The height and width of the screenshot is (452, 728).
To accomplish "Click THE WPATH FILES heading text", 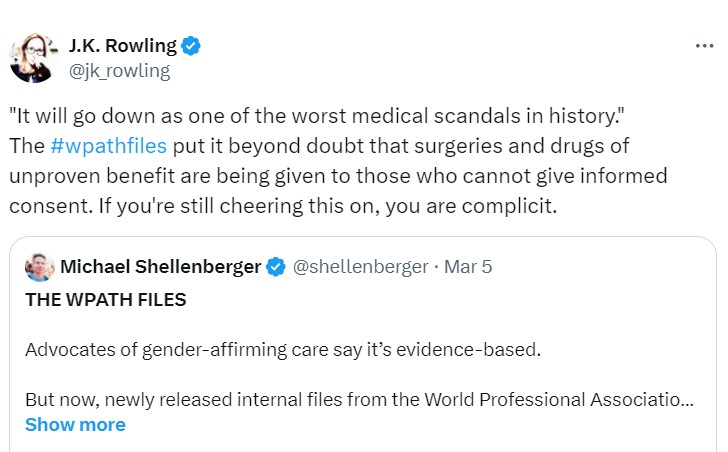I will [105, 299].
